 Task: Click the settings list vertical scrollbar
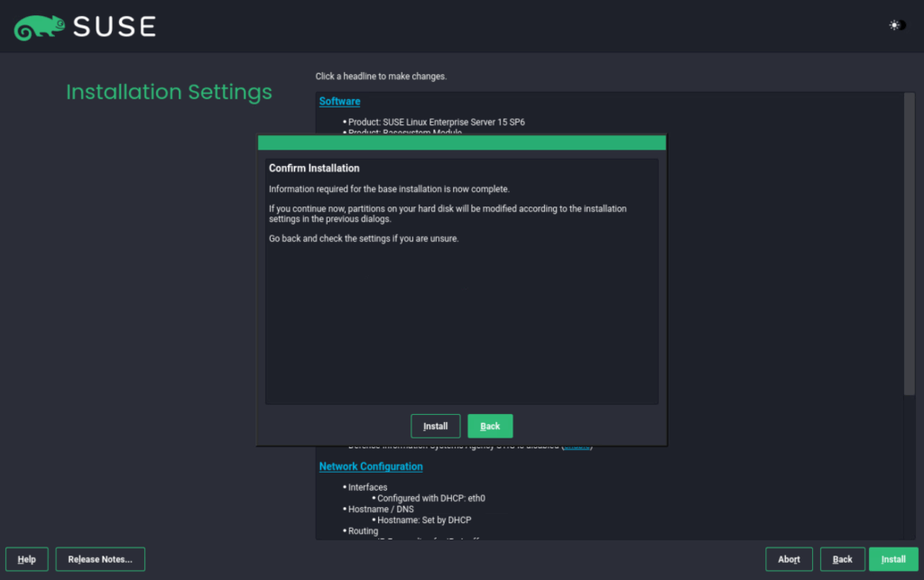pyautogui.click(x=910, y=244)
